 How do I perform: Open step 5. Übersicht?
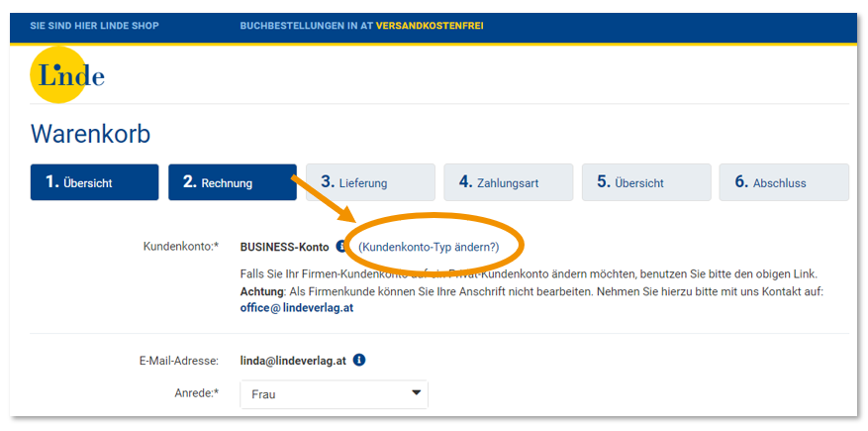[646, 182]
